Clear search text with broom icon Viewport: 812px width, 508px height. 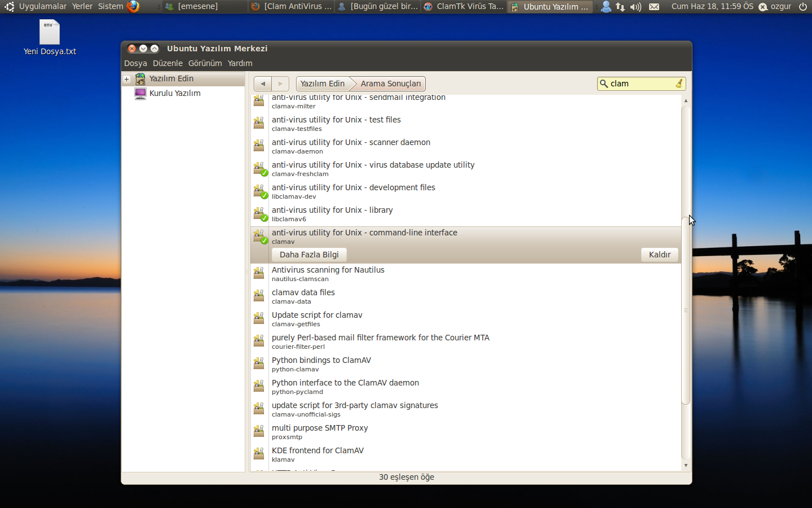(679, 84)
